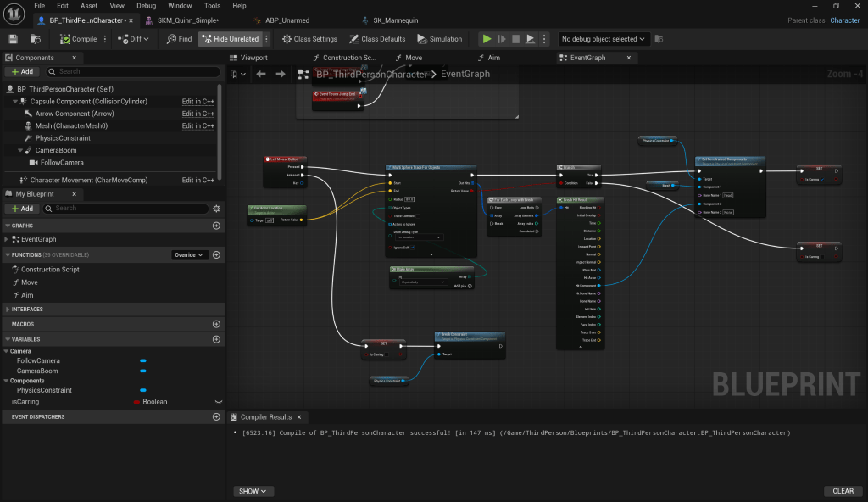Click the Components search field
The height and width of the screenshot is (502, 868).
tap(127, 72)
